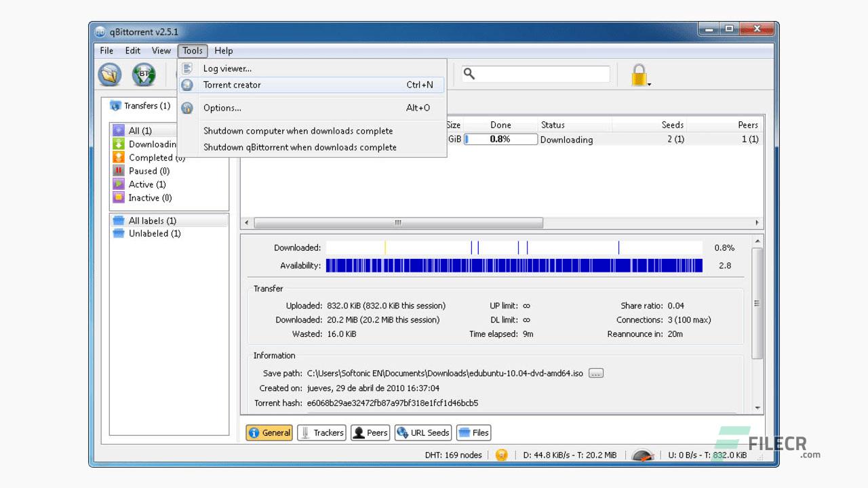
Task: Click the horizontal scrollbar thumb in torrent list
Action: coord(398,222)
